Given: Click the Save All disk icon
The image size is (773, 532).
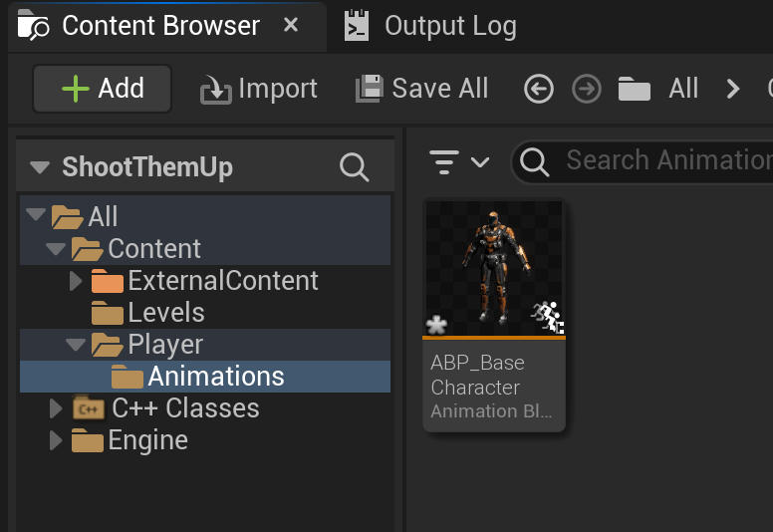Looking at the screenshot, I should click(370, 89).
